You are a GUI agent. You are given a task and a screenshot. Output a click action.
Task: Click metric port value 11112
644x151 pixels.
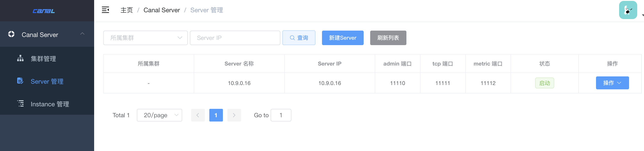coord(488,83)
